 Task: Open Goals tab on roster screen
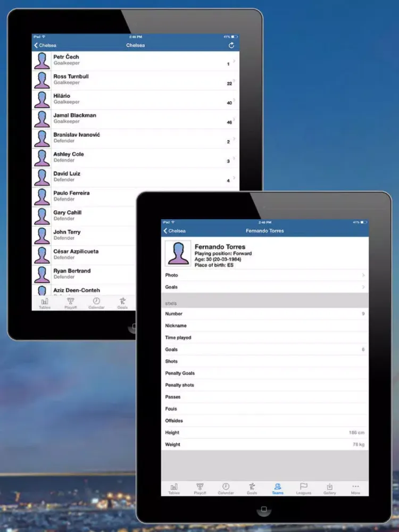122,303
